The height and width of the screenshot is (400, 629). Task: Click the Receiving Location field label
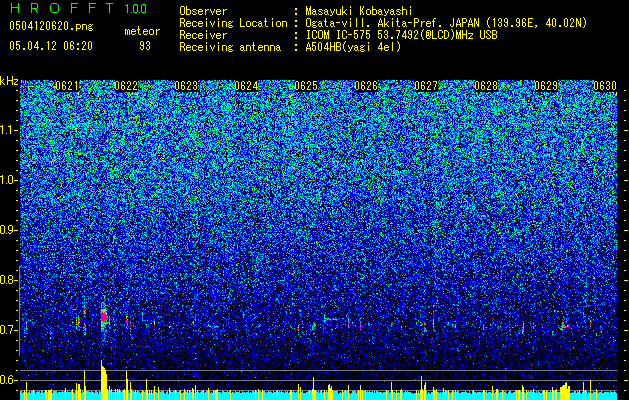tap(233, 23)
